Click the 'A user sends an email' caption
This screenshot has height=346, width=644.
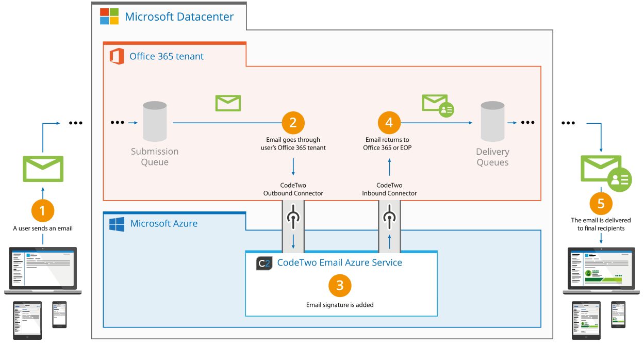(x=43, y=228)
